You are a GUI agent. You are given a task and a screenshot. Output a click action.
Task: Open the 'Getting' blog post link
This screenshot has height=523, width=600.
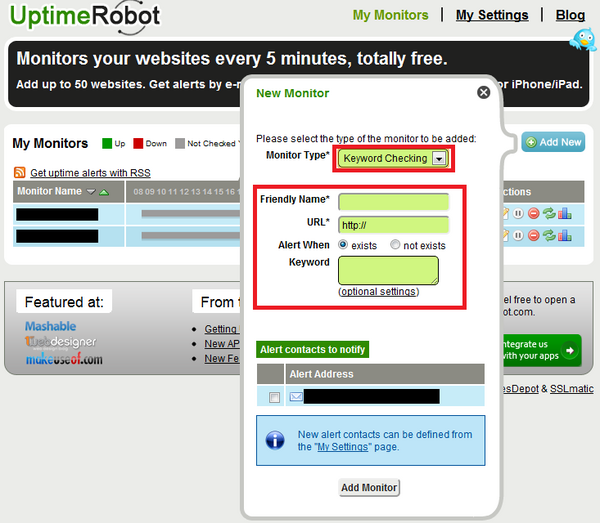pos(222,329)
